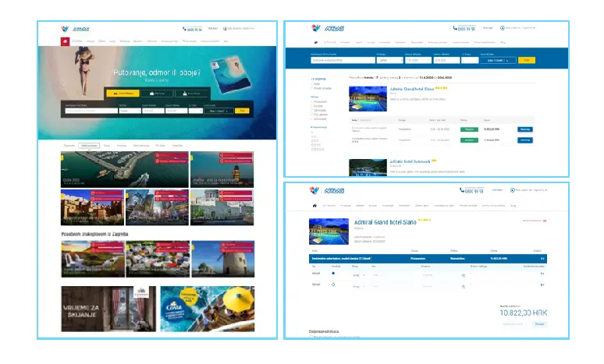Select the outlined offer category tab below the hero
The height and width of the screenshot is (364, 604).
pyautogui.click(x=89, y=146)
